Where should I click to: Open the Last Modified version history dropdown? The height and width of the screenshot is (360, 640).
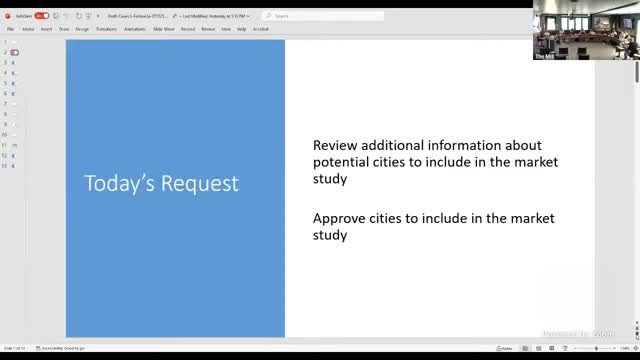click(216, 16)
